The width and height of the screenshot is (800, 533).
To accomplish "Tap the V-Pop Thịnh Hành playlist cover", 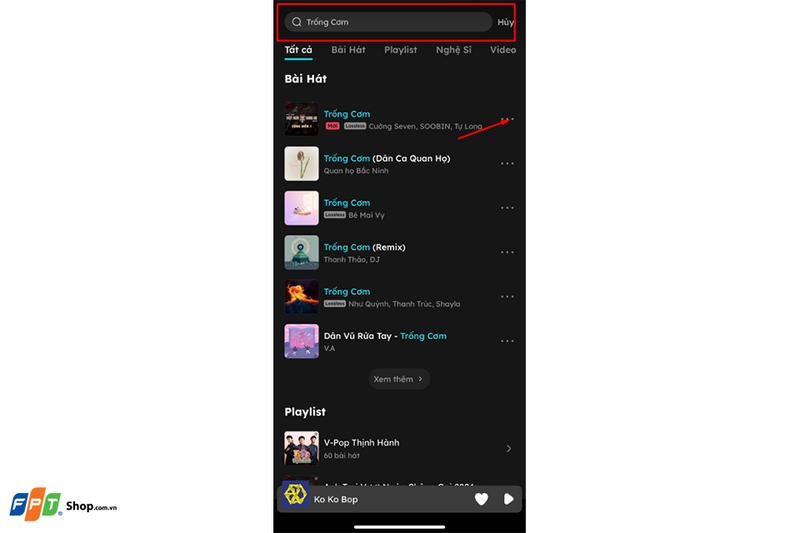I will pyautogui.click(x=302, y=448).
